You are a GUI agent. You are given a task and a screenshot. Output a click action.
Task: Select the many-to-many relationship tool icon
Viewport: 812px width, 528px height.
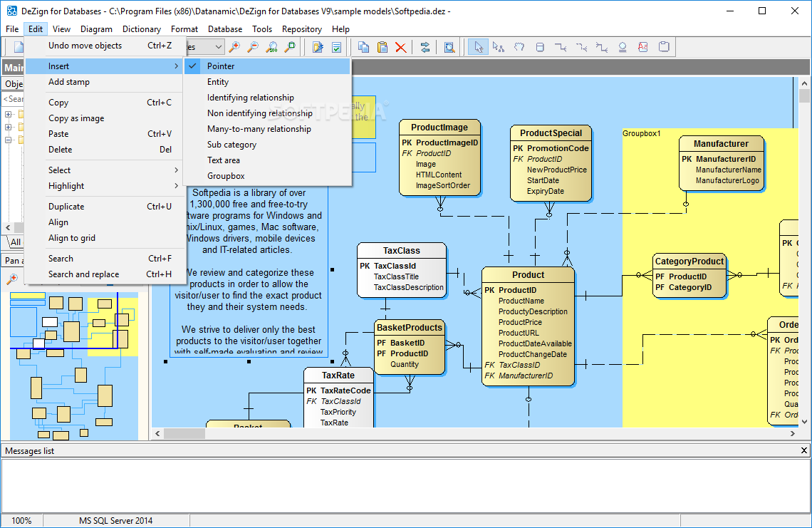coord(602,47)
